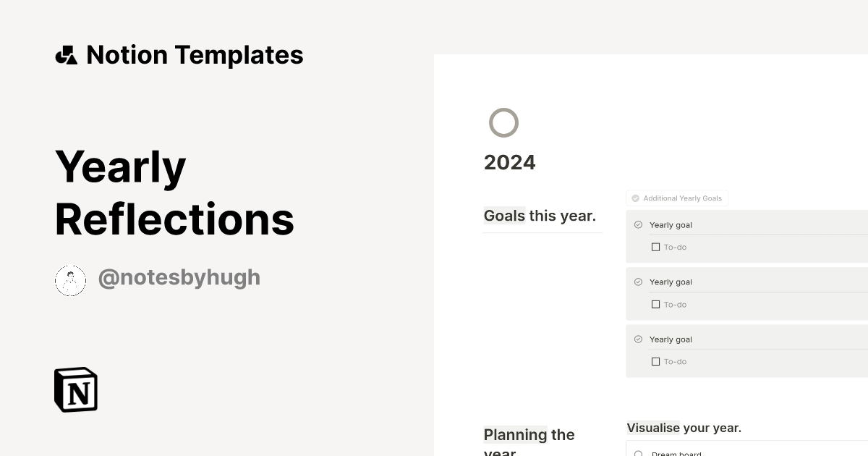The width and height of the screenshot is (868, 456).
Task: Click the 2024 page title
Action: click(510, 162)
